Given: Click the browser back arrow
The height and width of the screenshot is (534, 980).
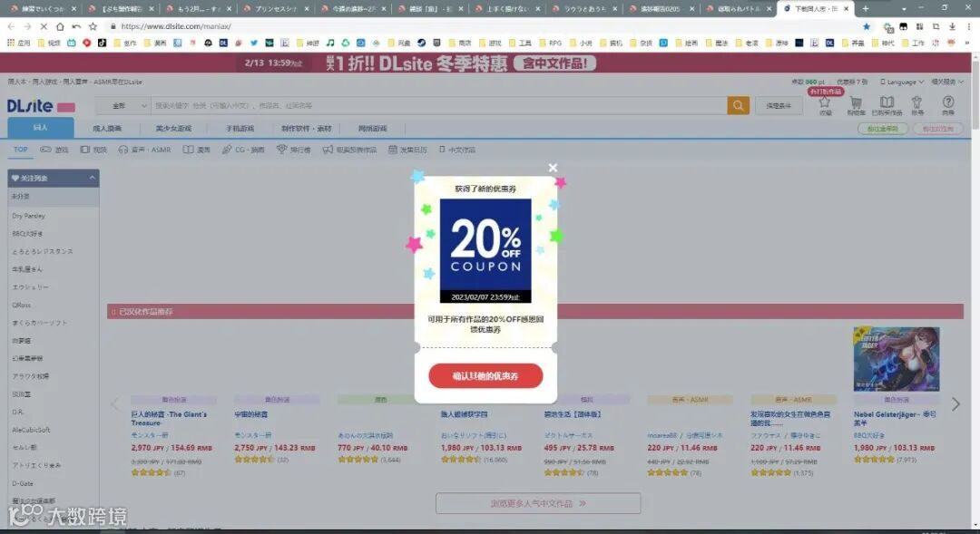Looking at the screenshot, I should 11,27.
